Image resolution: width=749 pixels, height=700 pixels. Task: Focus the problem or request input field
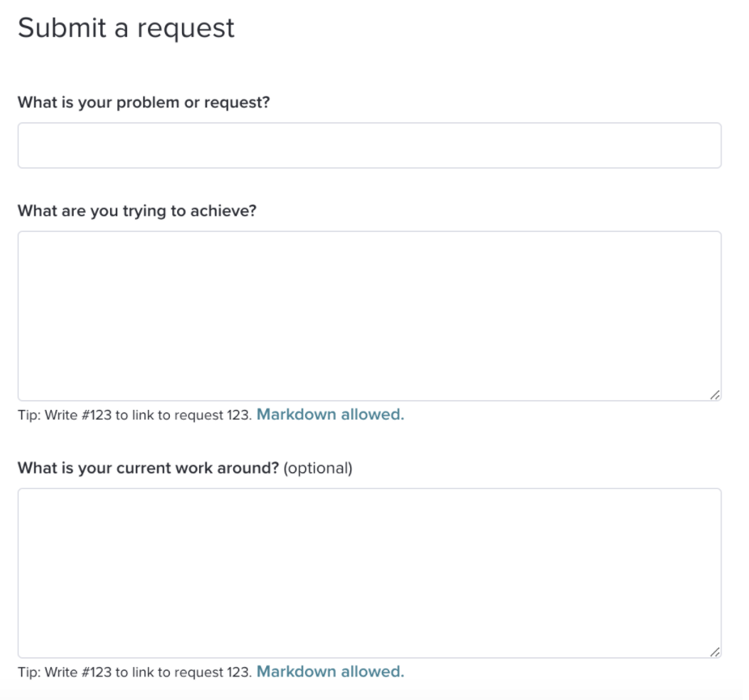370,145
